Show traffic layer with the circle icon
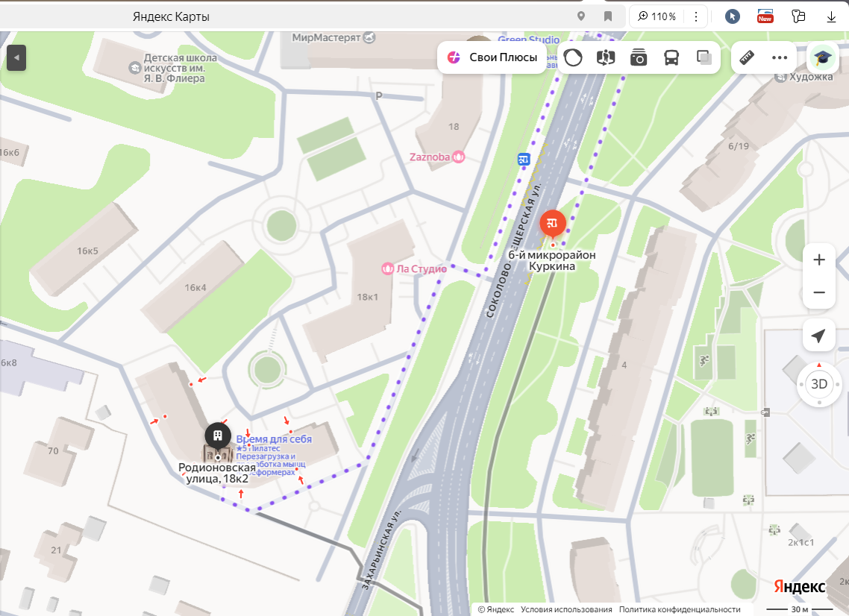The height and width of the screenshot is (616, 849). coord(573,57)
